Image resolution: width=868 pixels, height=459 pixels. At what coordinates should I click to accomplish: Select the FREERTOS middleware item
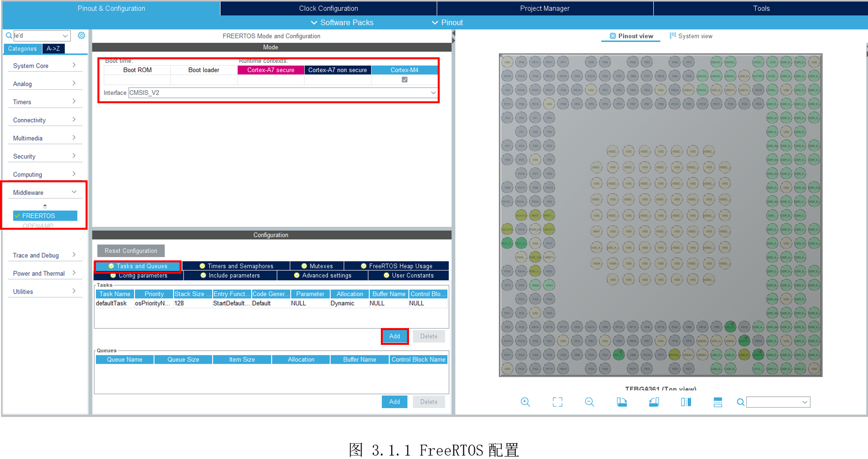click(x=45, y=216)
